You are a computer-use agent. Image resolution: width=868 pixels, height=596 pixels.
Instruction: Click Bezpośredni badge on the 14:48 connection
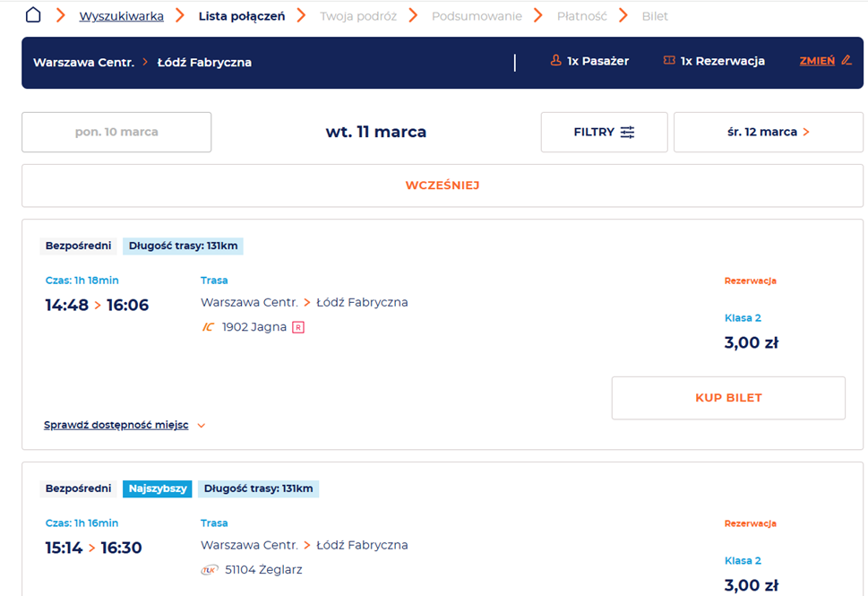78,246
